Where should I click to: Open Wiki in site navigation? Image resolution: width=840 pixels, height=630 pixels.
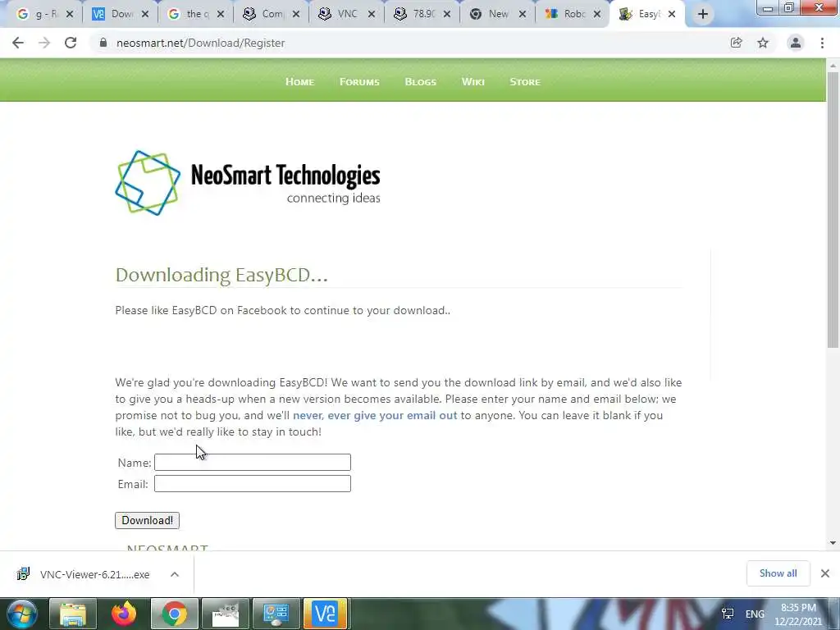473,82
